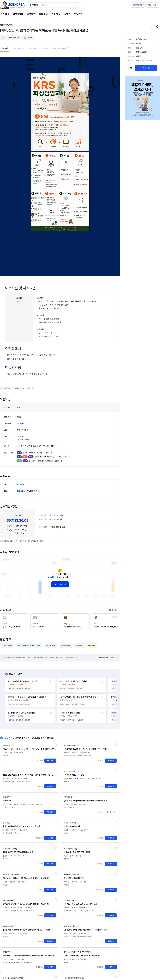Click the search magnifier icon in the header
The height and width of the screenshot is (980, 160).
tap(77, 5)
